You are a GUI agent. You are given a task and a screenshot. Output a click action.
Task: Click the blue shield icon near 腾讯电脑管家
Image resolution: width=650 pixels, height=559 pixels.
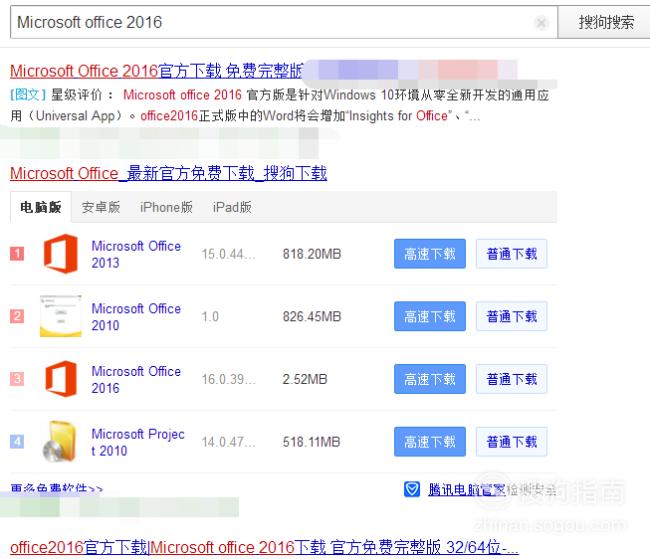pyautogui.click(x=412, y=489)
